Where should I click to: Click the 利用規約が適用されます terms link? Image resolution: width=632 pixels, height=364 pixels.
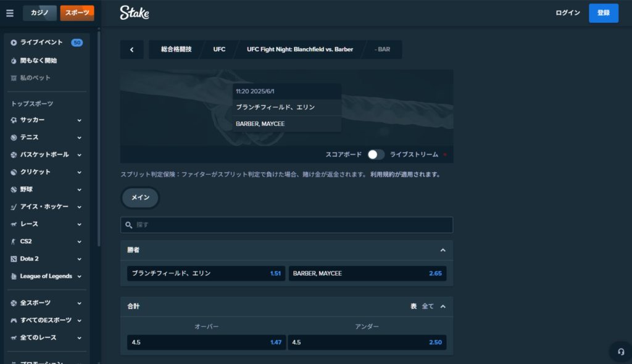pyautogui.click(x=406, y=175)
